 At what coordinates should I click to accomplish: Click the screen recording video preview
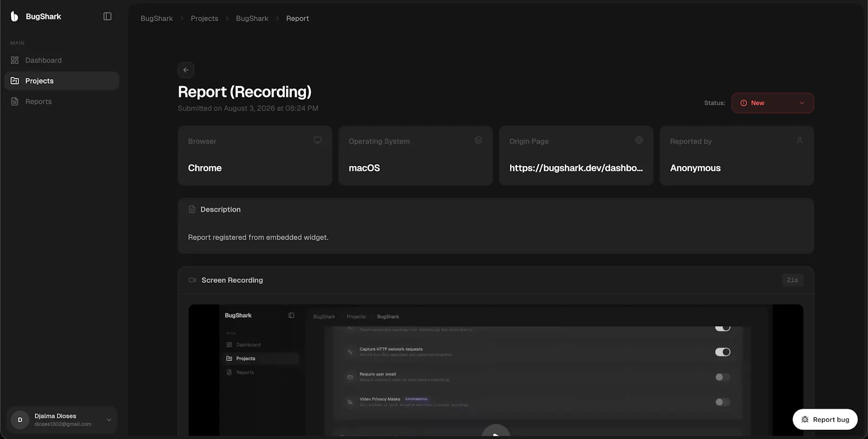496,370
